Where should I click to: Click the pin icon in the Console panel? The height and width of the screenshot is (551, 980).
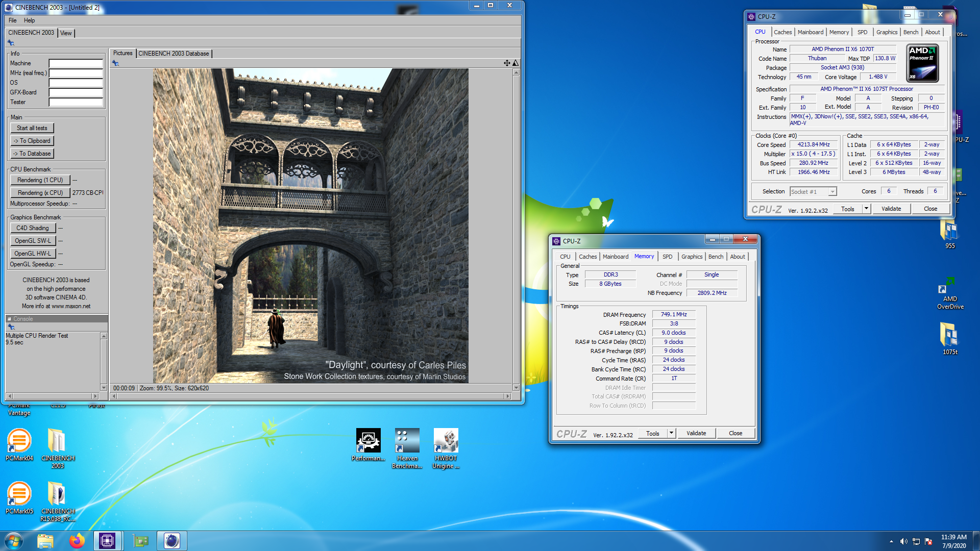(11, 327)
